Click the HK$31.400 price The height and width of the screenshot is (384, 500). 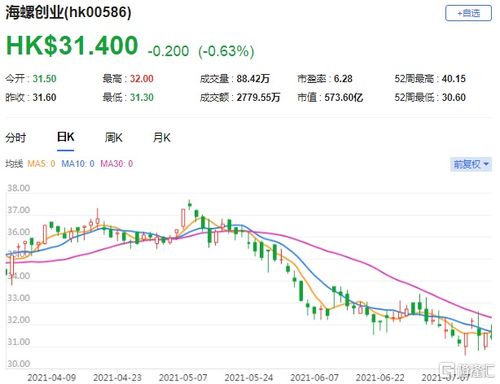(72, 45)
